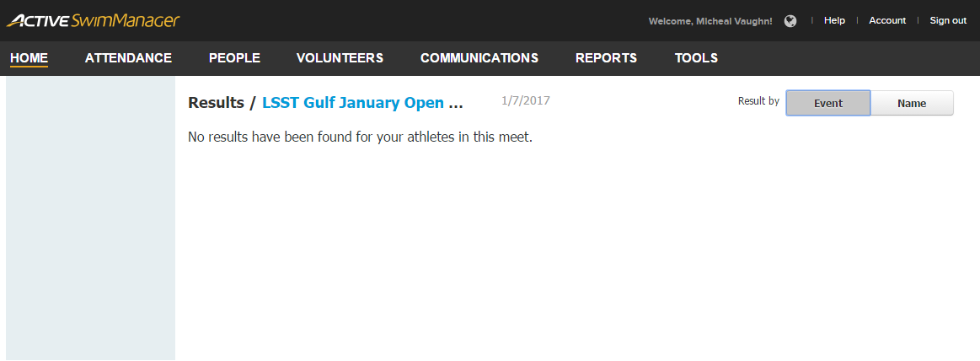Click the empty left sidebar panel
The image size is (980, 361).
pos(91,218)
